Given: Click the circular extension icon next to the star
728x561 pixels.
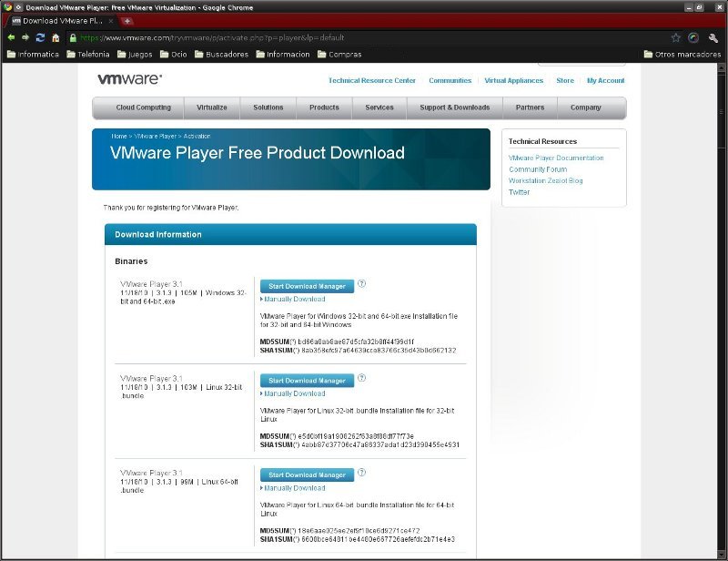Looking at the screenshot, I should 693,37.
